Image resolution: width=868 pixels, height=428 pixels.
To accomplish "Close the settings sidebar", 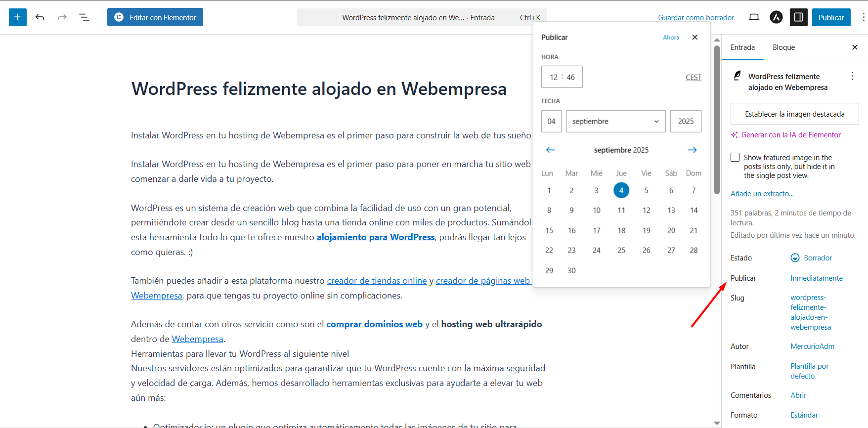I will [x=855, y=47].
